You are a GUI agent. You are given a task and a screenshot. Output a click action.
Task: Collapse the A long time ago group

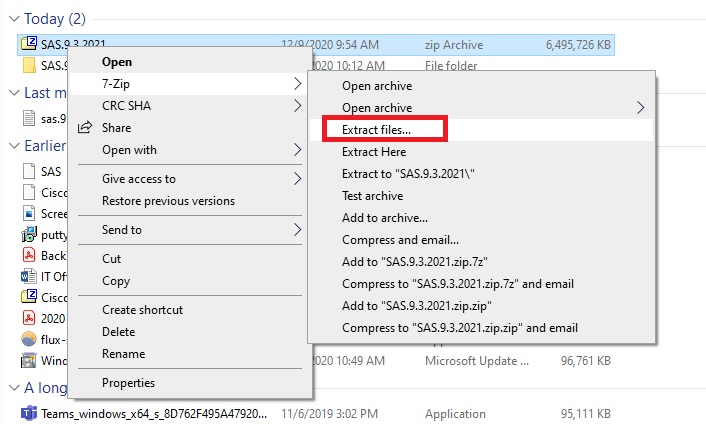14,388
